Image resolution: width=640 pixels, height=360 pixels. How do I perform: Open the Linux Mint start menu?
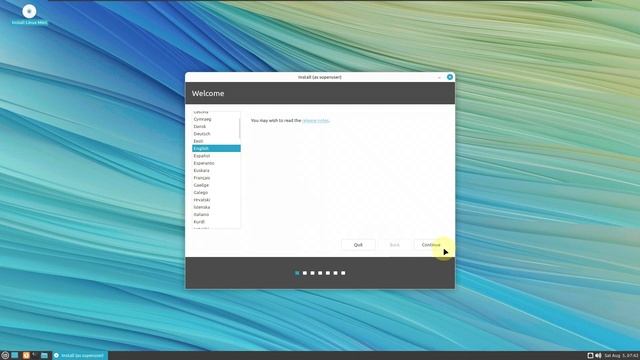pos(5,356)
